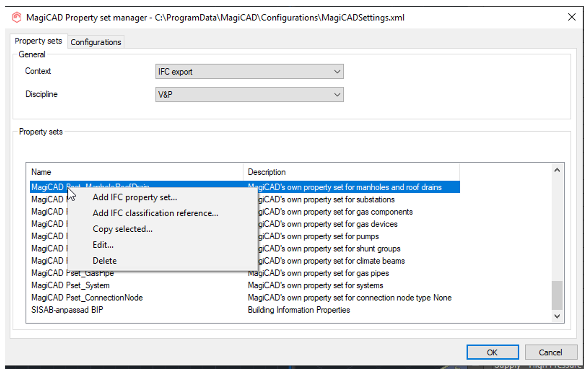Choose Delete from the context menu
This screenshot has width=588, height=374.
tap(105, 261)
